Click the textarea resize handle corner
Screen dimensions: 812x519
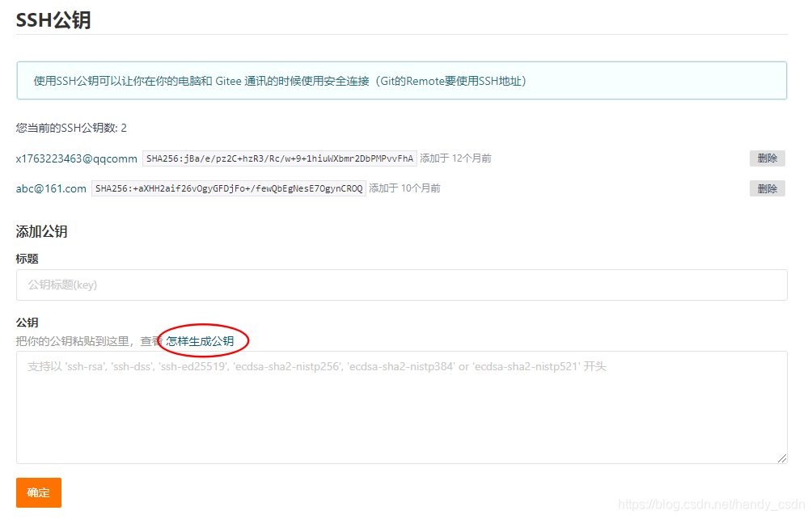tap(782, 458)
